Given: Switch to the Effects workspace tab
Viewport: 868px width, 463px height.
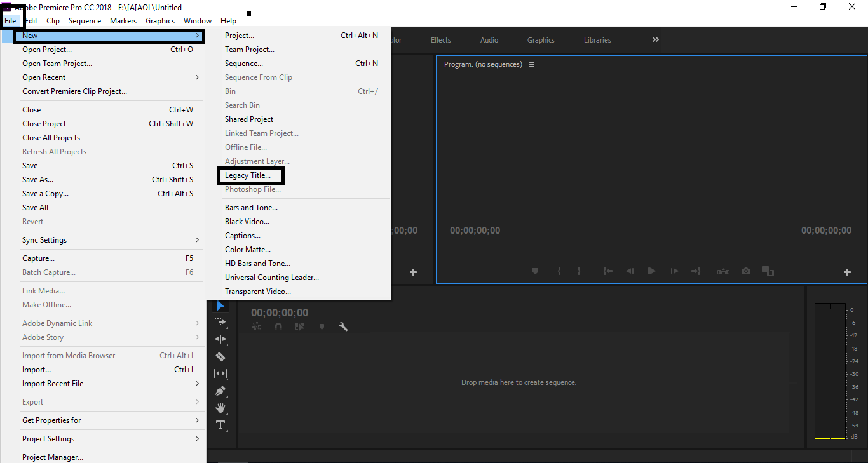Looking at the screenshot, I should point(441,40).
